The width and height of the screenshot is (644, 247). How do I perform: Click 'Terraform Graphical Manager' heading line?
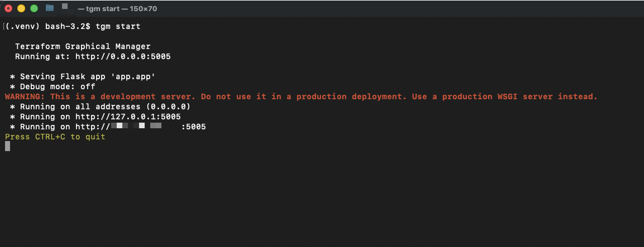83,47
